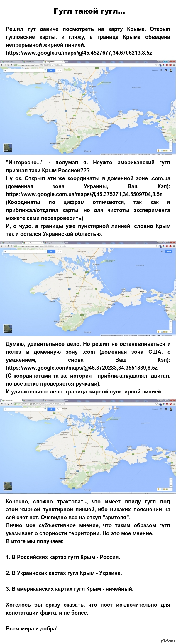Click address bar showing www.google.com.ua/maps URL
The image size is (176, 644).
85,246
